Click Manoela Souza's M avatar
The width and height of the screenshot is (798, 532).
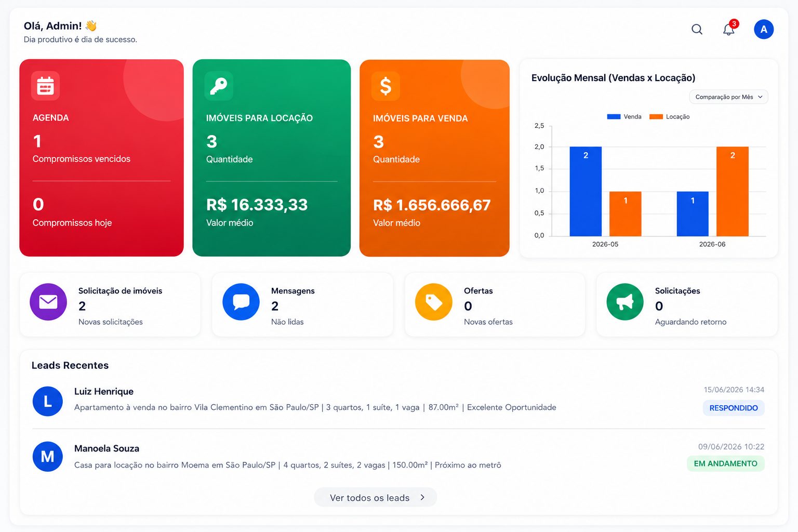(x=48, y=457)
